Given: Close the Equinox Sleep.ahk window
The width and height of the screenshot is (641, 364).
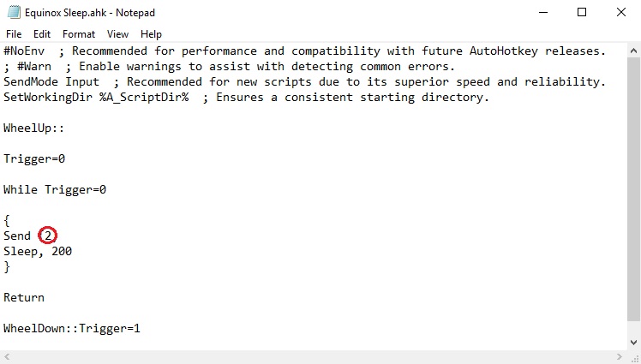Looking at the screenshot, I should click(621, 12).
